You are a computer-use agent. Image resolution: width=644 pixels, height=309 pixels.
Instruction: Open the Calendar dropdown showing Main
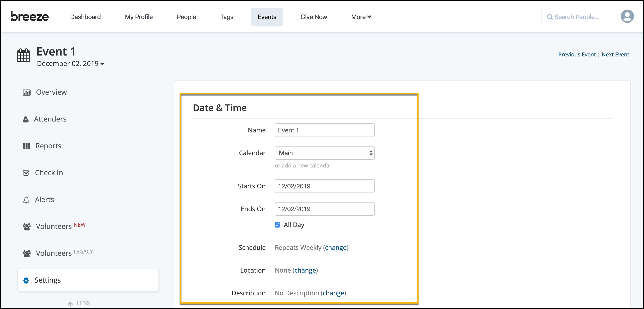point(325,153)
